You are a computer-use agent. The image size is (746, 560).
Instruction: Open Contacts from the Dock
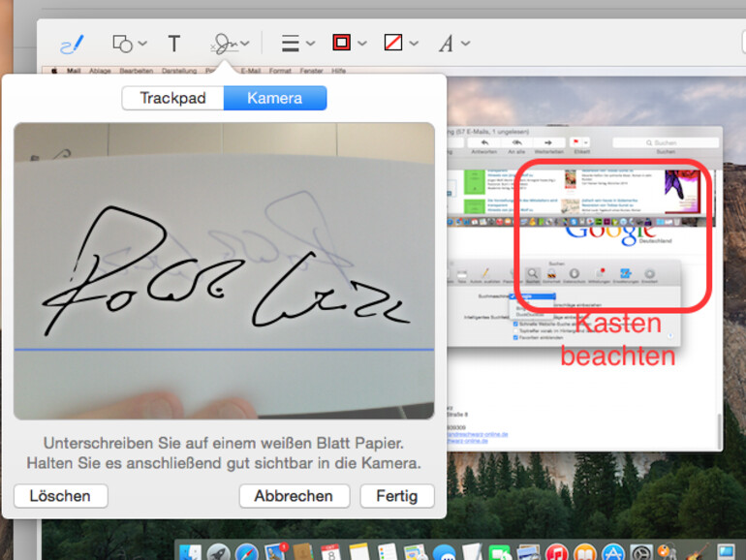303,552
